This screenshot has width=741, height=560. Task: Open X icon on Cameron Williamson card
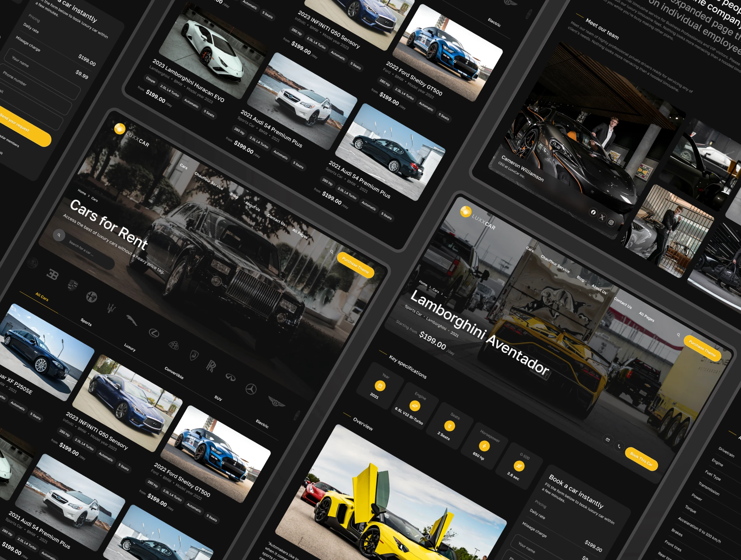(602, 217)
